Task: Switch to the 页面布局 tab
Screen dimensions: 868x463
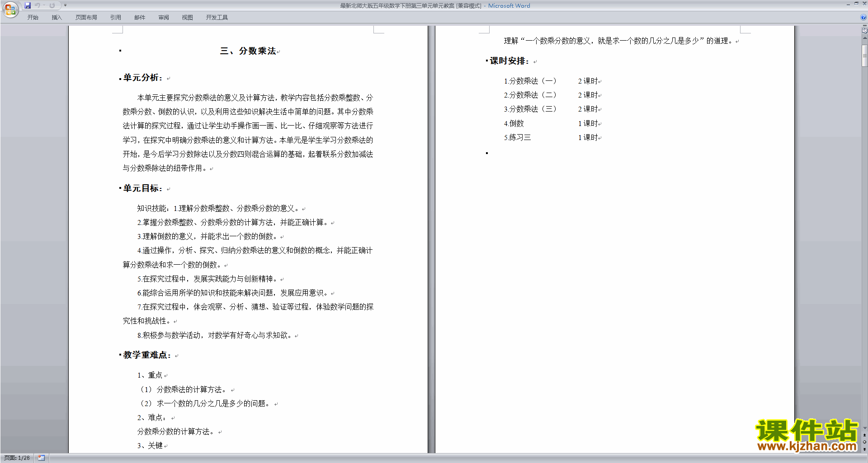Action: tap(86, 18)
